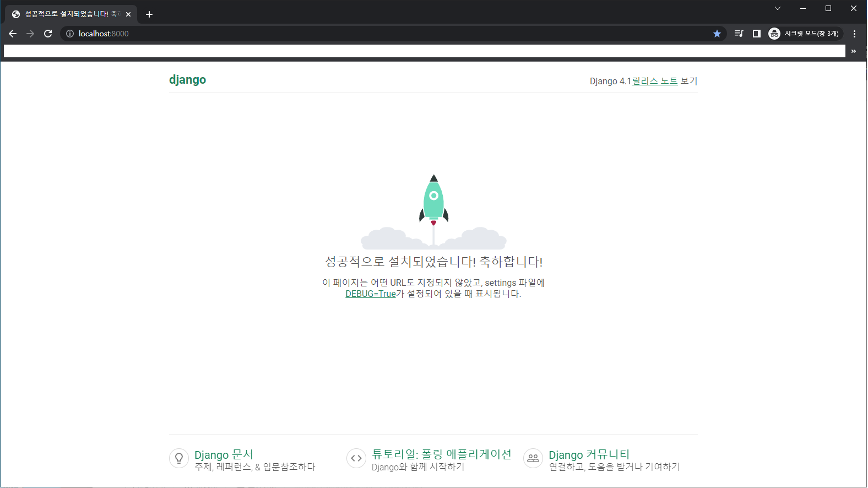Click the django logo heading
The height and width of the screenshot is (488, 868).
(187, 79)
